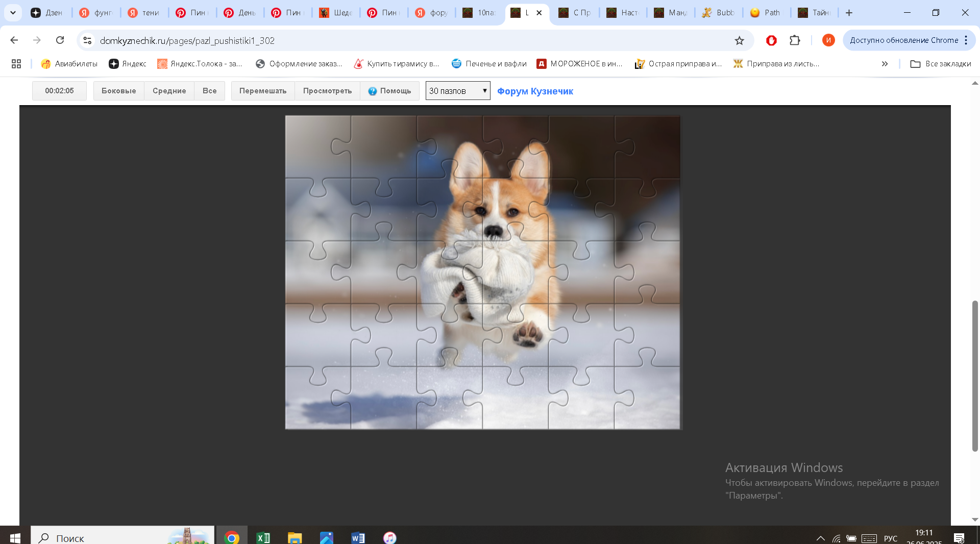
Task: Close the active puzzle tab
Action: point(539,13)
